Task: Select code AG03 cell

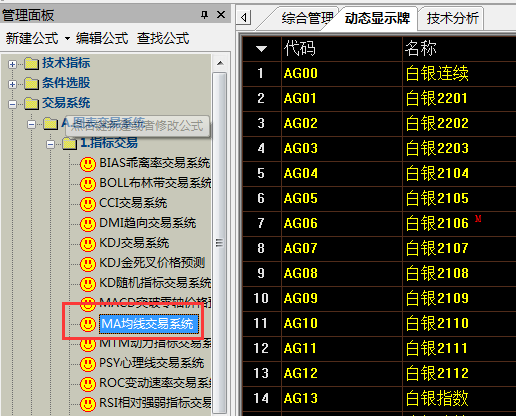Action: tap(342, 148)
